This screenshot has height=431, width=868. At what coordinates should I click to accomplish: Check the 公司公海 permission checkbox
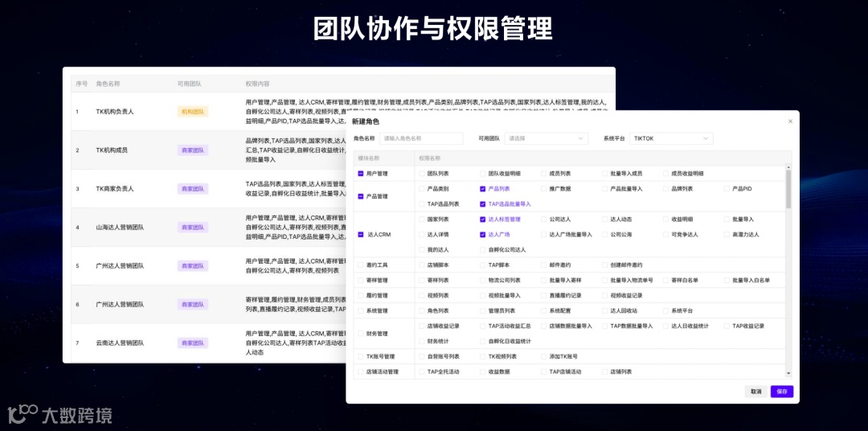click(x=604, y=234)
